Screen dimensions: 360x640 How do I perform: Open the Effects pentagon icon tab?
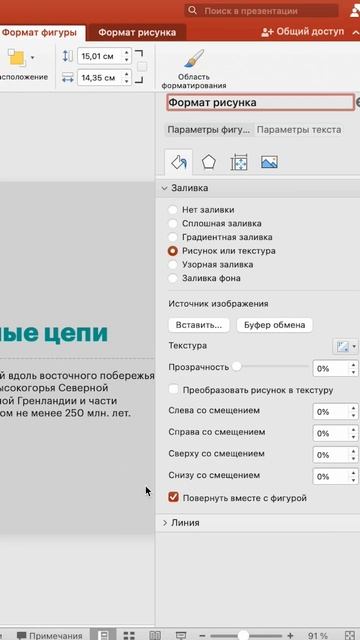[209, 162]
